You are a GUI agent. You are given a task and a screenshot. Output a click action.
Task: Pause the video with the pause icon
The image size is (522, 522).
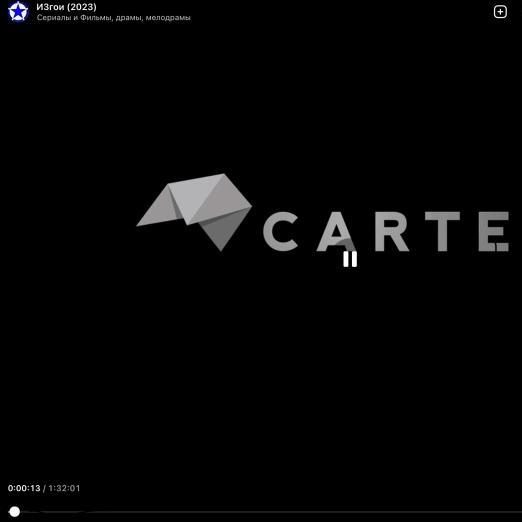350,259
